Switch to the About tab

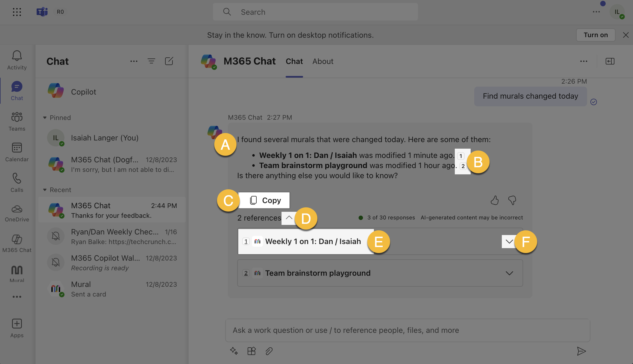[323, 61]
